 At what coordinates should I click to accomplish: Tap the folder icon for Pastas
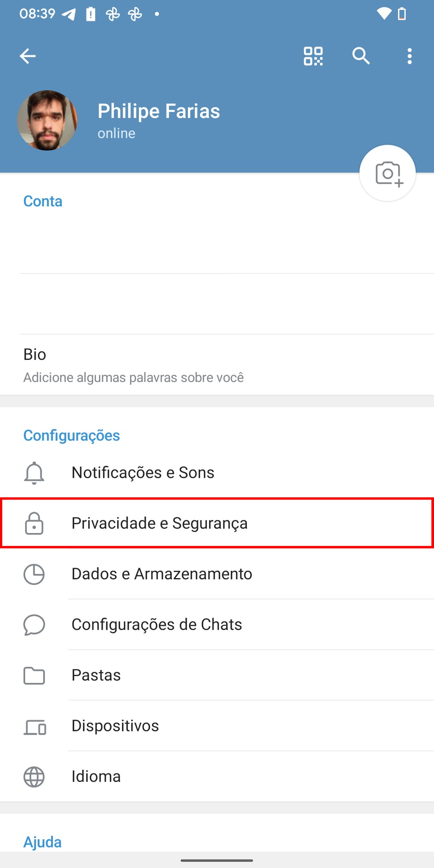pos(34,676)
